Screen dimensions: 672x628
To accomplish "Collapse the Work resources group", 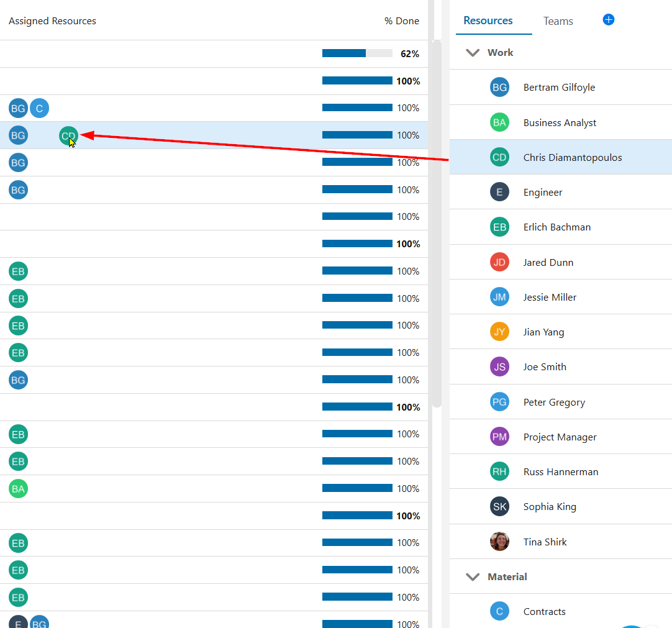I will [472, 53].
